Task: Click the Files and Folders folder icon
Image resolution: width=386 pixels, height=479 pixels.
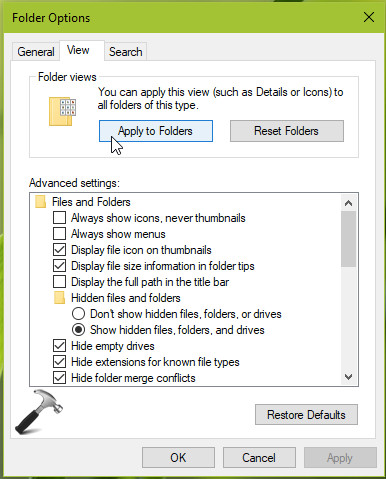Action: click(x=40, y=202)
